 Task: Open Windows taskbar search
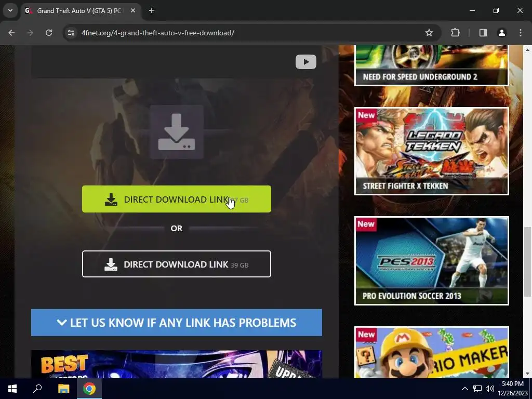(37, 389)
